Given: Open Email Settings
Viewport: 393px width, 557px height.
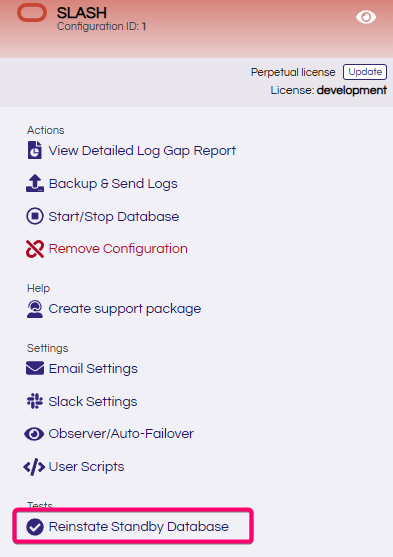Looking at the screenshot, I should pyautogui.click(x=93, y=369).
